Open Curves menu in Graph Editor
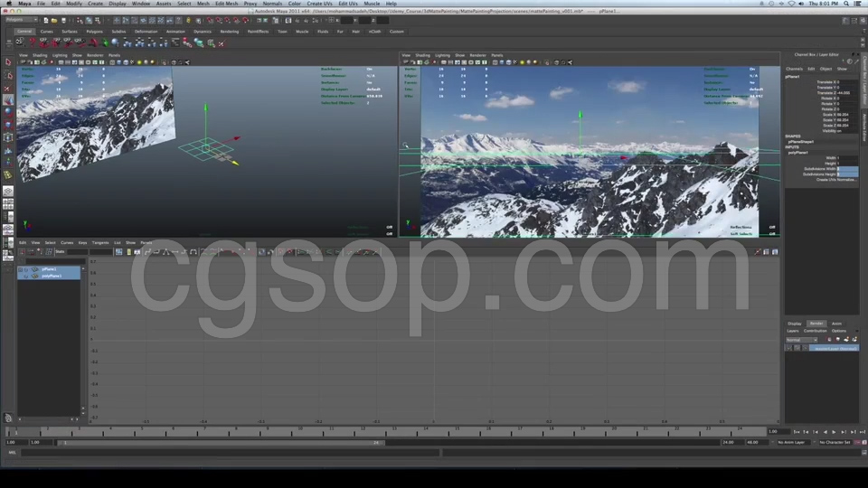This screenshot has height=488, width=868. point(67,242)
